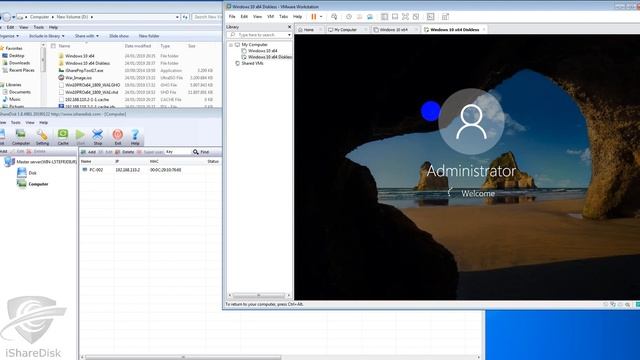Click the Stop icon in iShareDisk toolbar
640x360 pixels.
98,137
